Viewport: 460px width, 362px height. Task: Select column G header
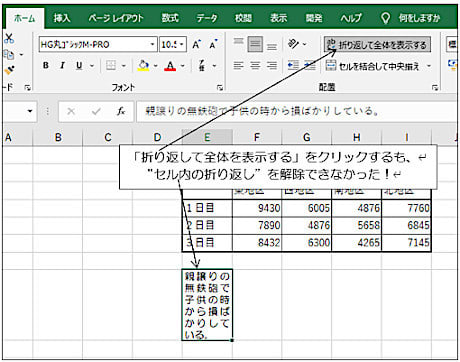click(x=307, y=137)
